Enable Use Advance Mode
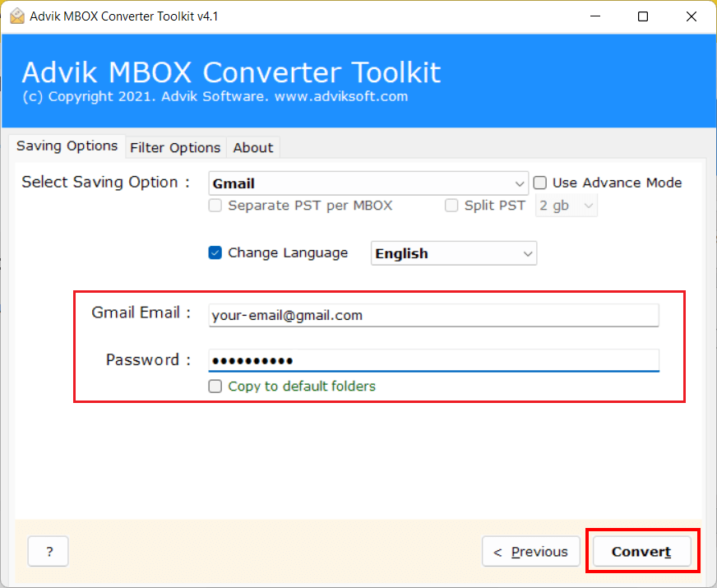This screenshot has width=717, height=588. (540, 183)
